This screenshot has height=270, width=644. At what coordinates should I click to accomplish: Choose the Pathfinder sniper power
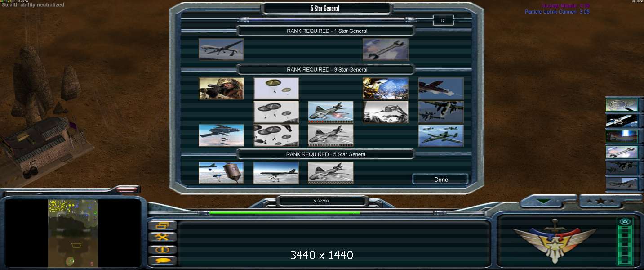tap(221, 89)
